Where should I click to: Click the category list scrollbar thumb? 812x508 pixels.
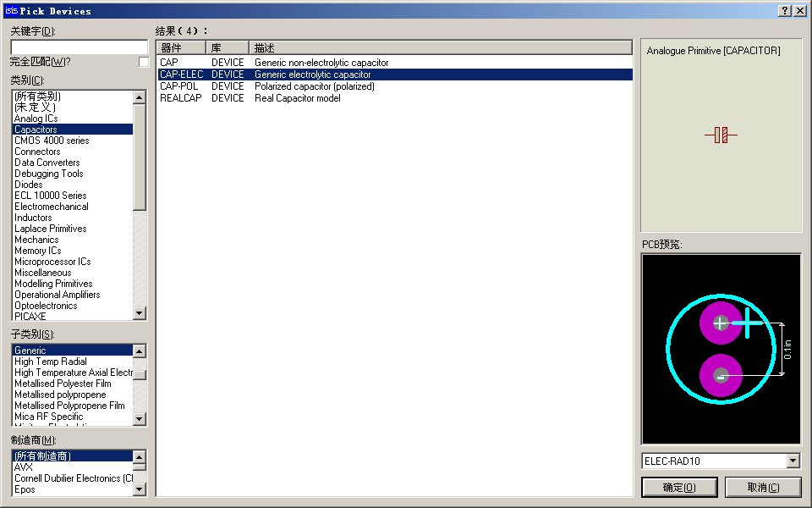tap(140, 157)
